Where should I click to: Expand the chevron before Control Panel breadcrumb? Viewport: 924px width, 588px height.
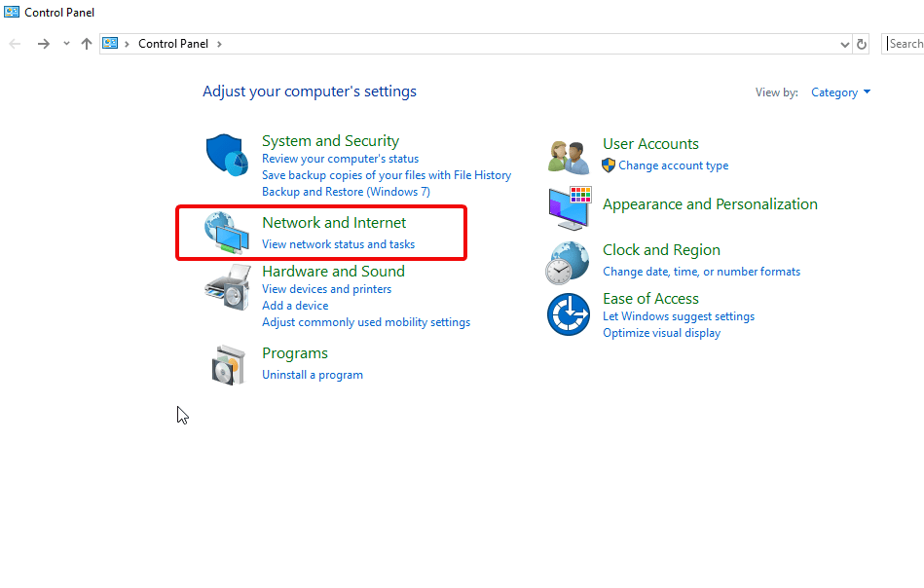tap(127, 44)
